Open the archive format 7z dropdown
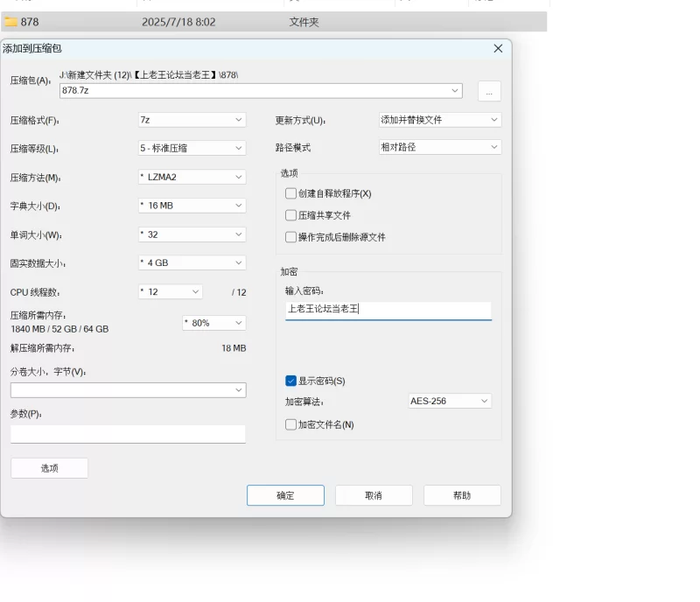This screenshot has height=602, width=700. (192, 120)
